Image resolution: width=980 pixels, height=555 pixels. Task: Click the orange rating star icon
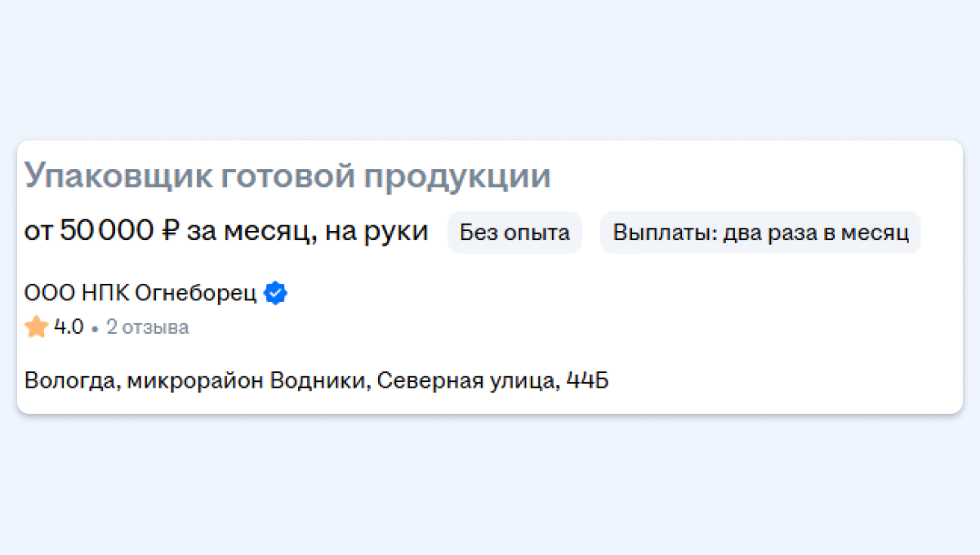tap(37, 327)
